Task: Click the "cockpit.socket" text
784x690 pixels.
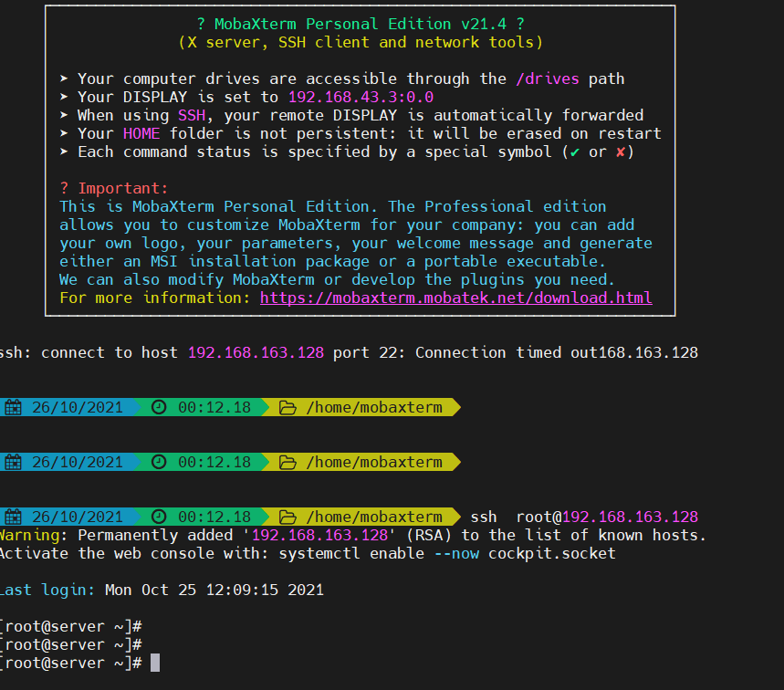Action: click(x=552, y=553)
